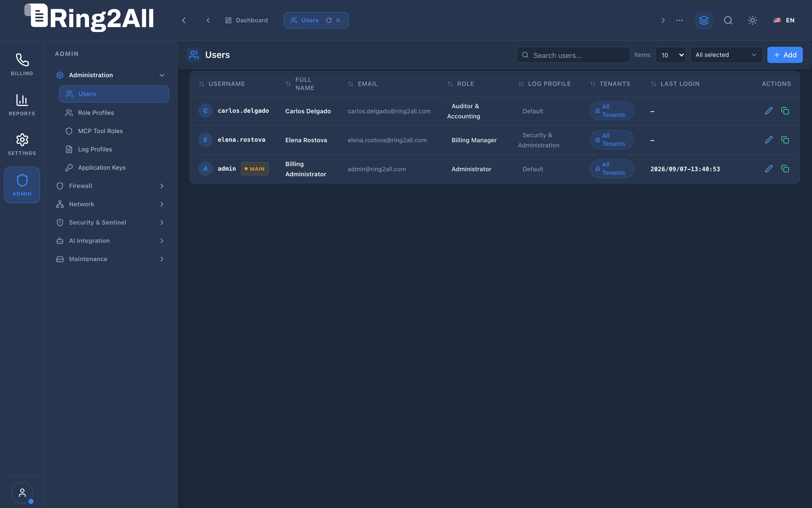
Task: Expand the Firewall menu group
Action: [x=111, y=186]
